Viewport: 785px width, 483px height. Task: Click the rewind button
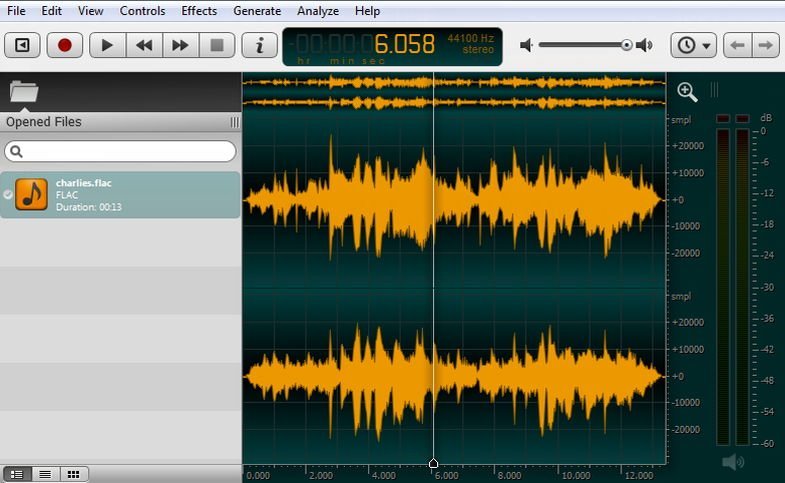click(144, 45)
